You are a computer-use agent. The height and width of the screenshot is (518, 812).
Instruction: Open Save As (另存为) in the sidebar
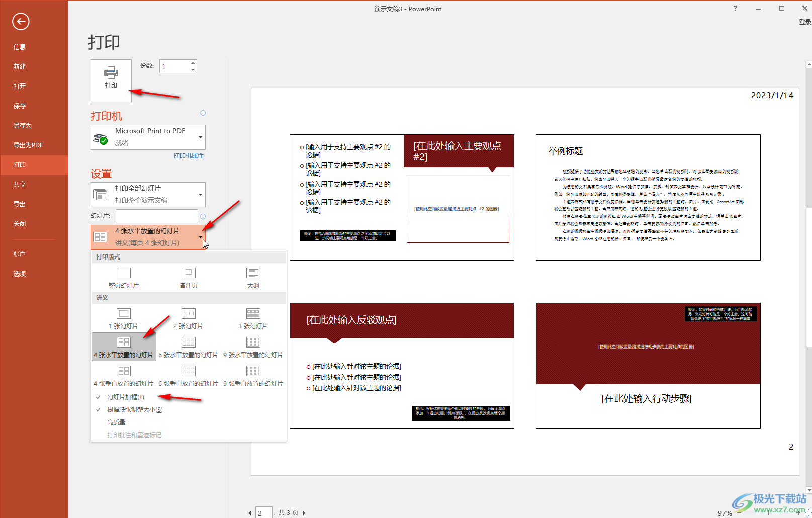click(x=34, y=125)
